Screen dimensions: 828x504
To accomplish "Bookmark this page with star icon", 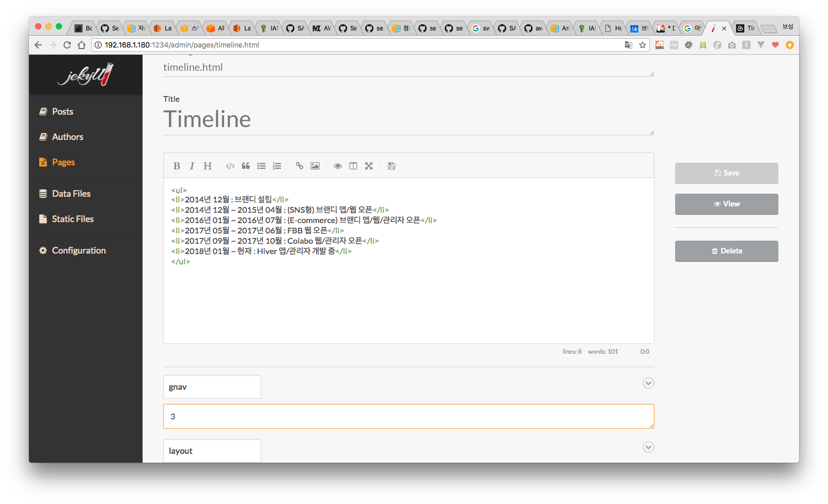I will [643, 45].
